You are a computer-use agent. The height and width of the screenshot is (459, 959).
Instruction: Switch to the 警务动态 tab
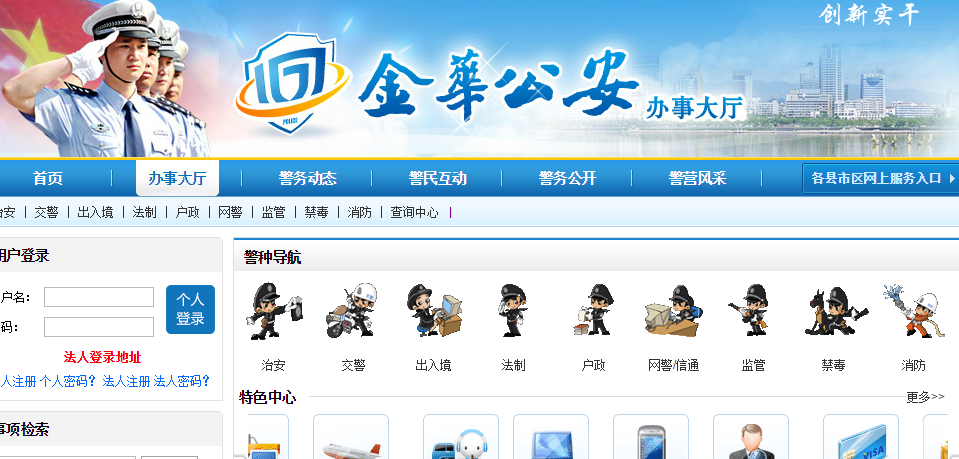(308, 178)
